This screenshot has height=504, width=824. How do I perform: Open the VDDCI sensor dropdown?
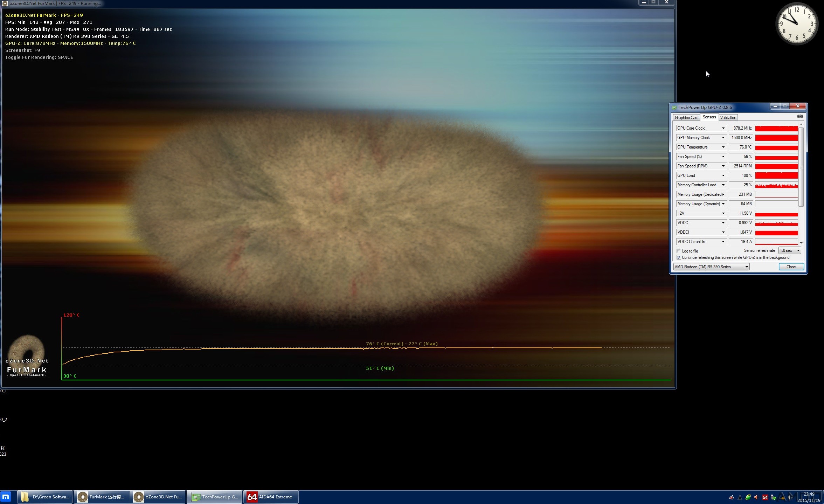pyautogui.click(x=723, y=232)
